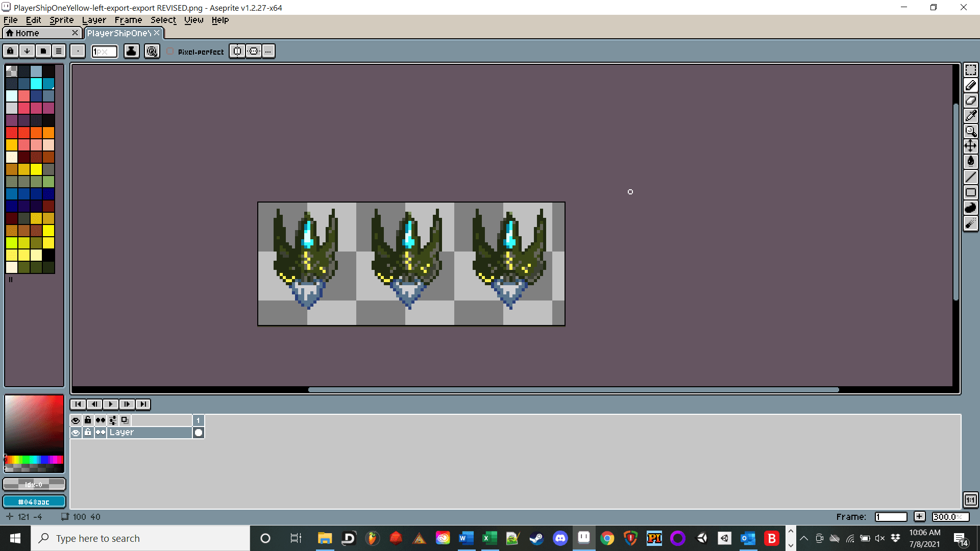The image size is (980, 551).
Task: Select the Line tool
Action: (x=970, y=177)
